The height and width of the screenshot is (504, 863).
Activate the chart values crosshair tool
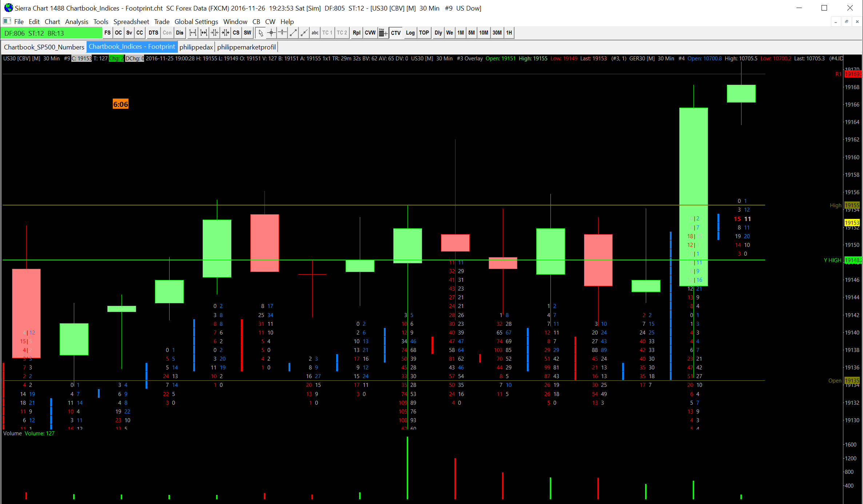point(271,33)
